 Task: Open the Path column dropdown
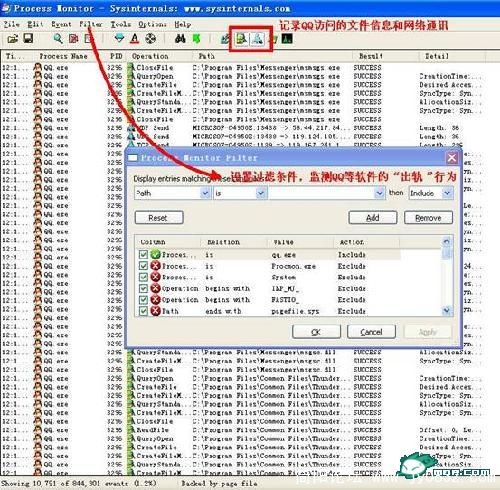[205, 193]
